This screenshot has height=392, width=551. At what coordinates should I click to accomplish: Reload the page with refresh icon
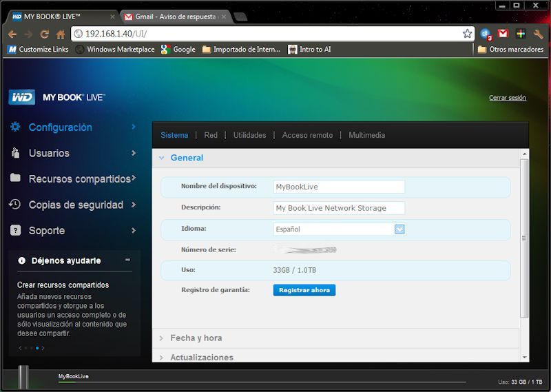[44, 34]
